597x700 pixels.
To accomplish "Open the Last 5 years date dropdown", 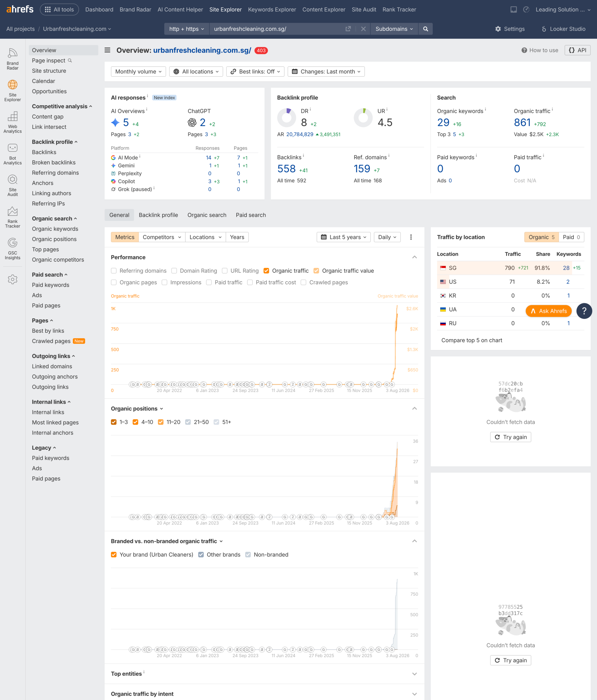I will (x=344, y=237).
